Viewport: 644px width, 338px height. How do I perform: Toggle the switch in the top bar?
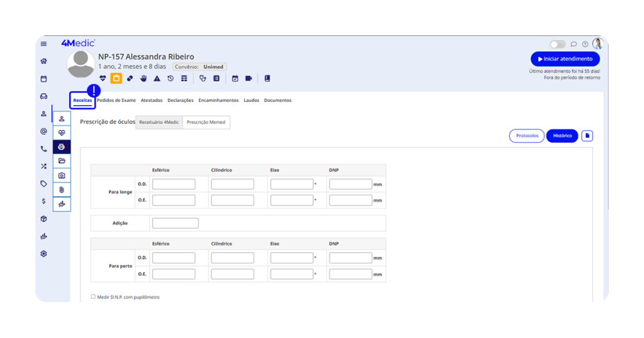coord(558,44)
